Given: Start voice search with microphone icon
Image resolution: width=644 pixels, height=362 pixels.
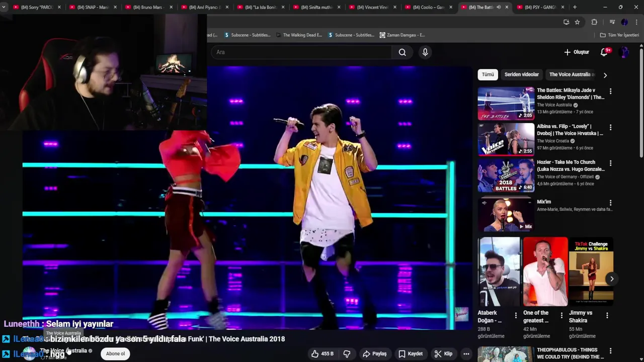Looking at the screenshot, I should pos(425,52).
